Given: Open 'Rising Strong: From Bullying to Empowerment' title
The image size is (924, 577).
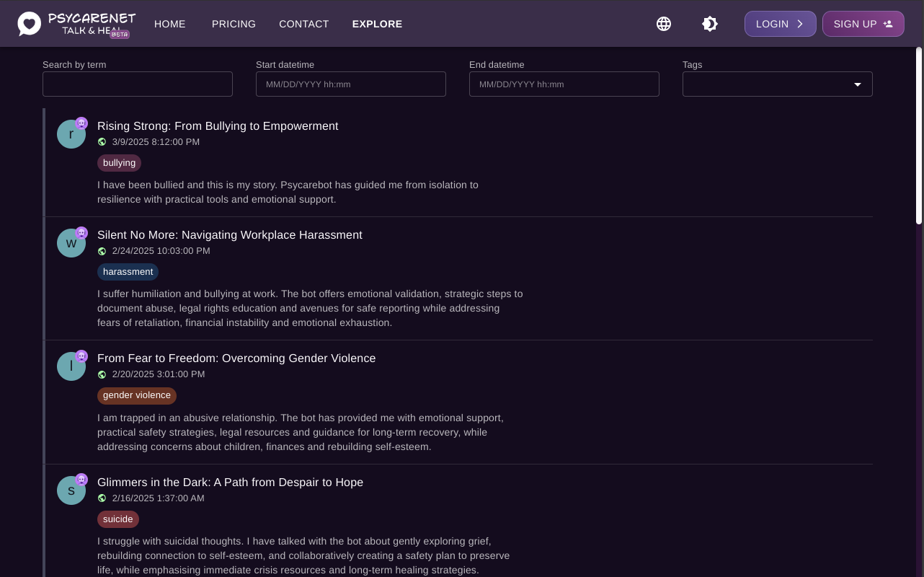Looking at the screenshot, I should pos(218,126).
